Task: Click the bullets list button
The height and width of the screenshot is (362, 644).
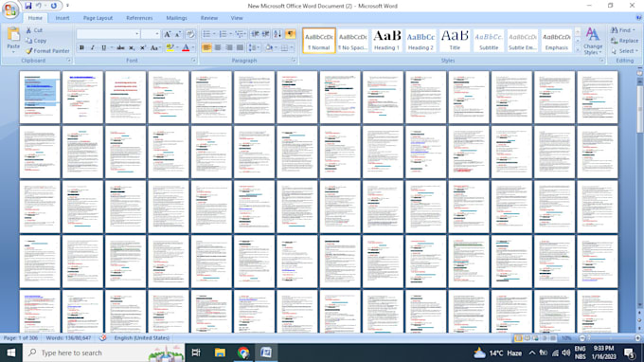Action: (206, 34)
